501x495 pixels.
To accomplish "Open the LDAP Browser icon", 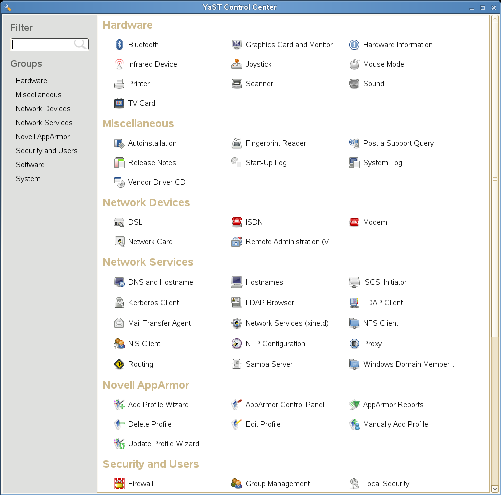I will pos(237,303).
